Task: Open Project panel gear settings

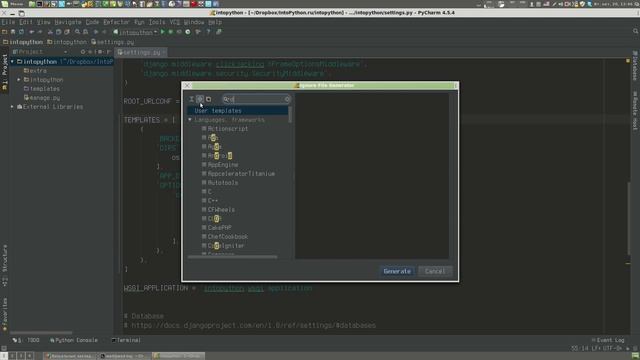Action: coord(100,52)
